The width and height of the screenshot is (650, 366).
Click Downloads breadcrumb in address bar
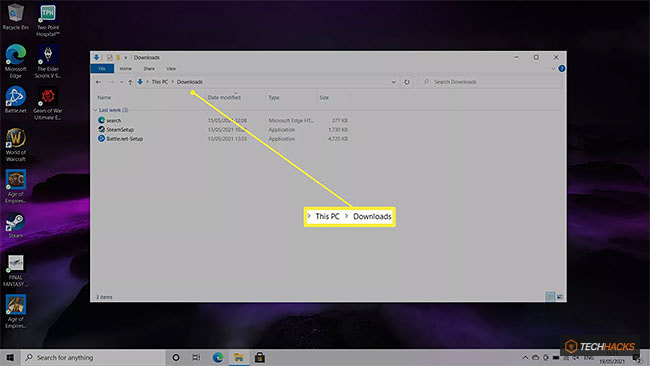pyautogui.click(x=190, y=82)
